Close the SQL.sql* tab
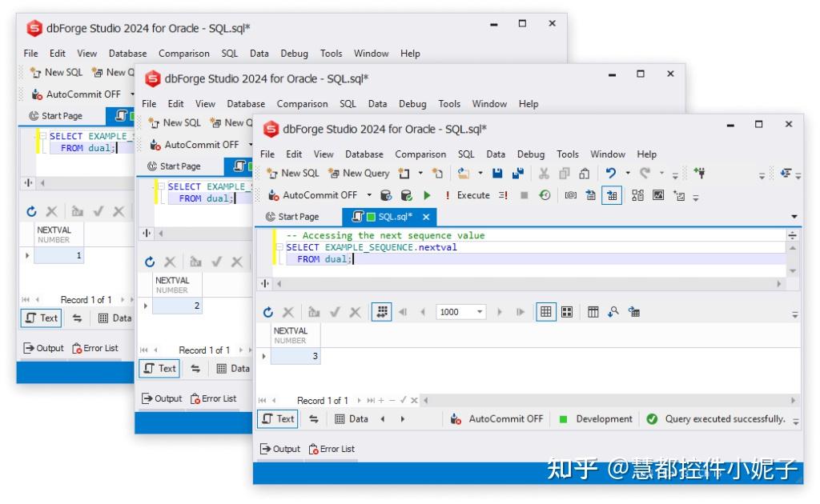820x504 pixels. pos(426,217)
